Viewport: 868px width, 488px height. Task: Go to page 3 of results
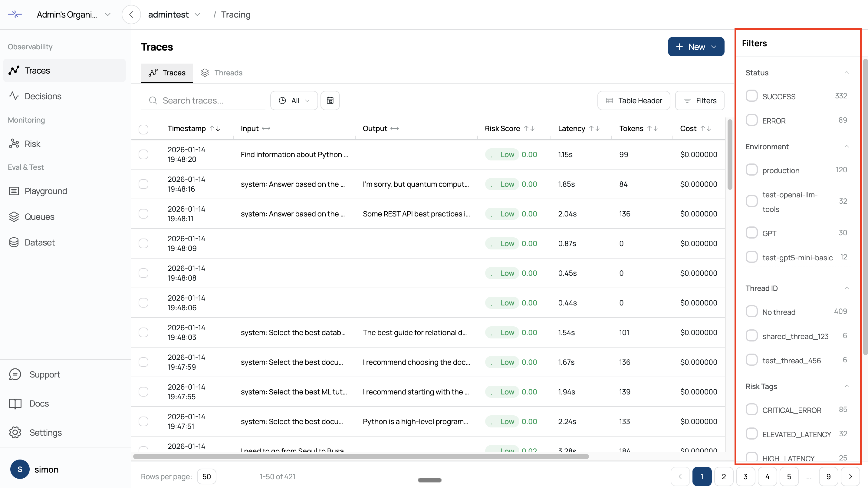[x=745, y=476]
